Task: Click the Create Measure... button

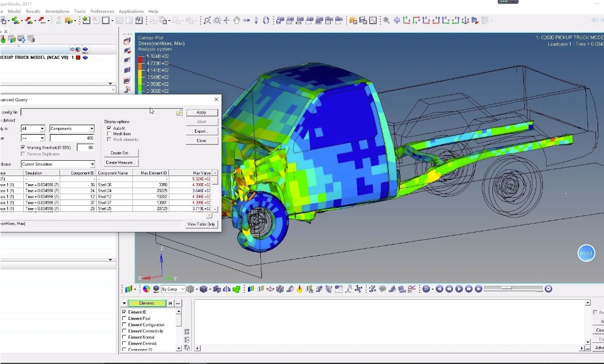Action: 121,162
